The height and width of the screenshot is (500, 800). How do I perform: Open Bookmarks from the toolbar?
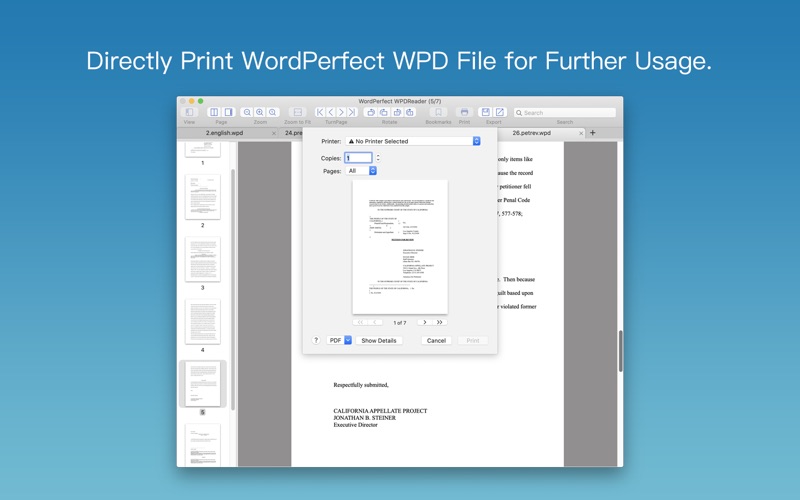(x=438, y=112)
